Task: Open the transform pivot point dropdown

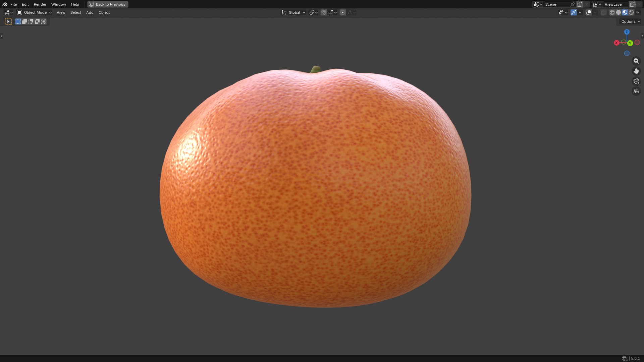Action: (x=313, y=12)
